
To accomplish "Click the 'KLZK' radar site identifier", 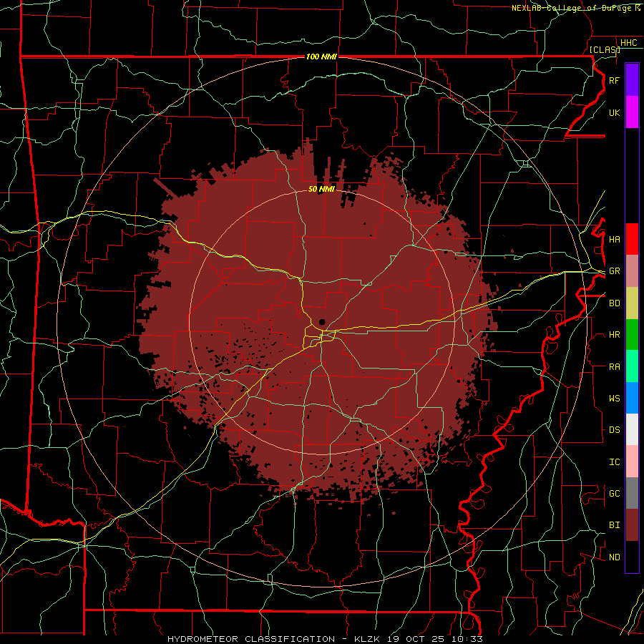I will pyautogui.click(x=367, y=639).
